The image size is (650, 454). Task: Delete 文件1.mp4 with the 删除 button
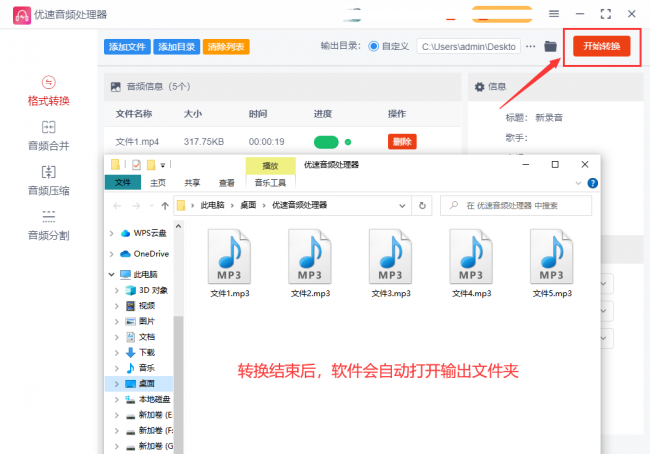click(402, 142)
